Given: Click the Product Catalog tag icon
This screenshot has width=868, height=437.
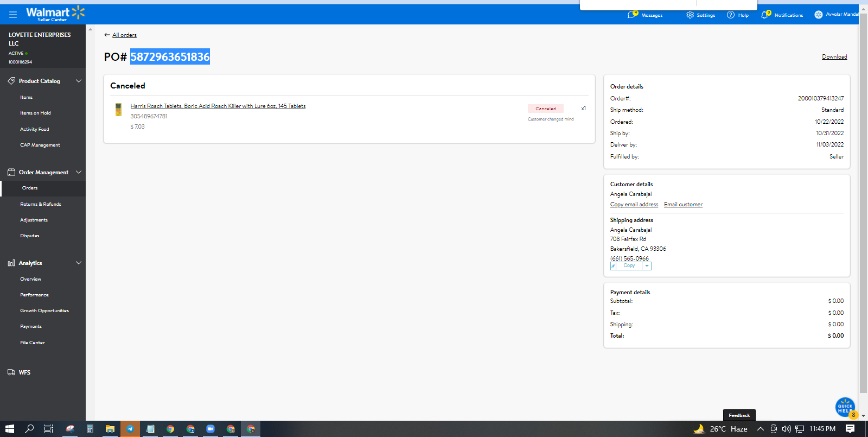Looking at the screenshot, I should (11, 81).
